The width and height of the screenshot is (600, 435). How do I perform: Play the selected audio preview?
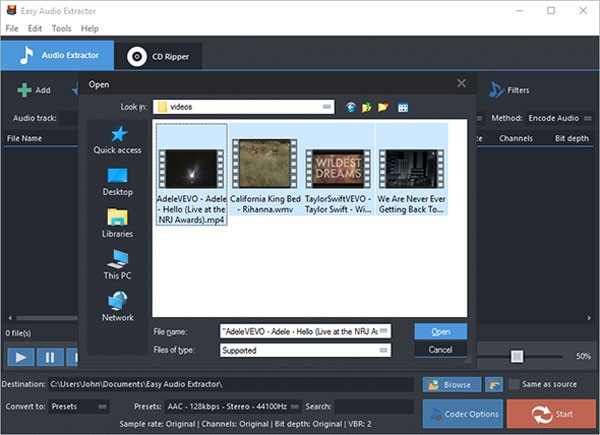(x=21, y=357)
